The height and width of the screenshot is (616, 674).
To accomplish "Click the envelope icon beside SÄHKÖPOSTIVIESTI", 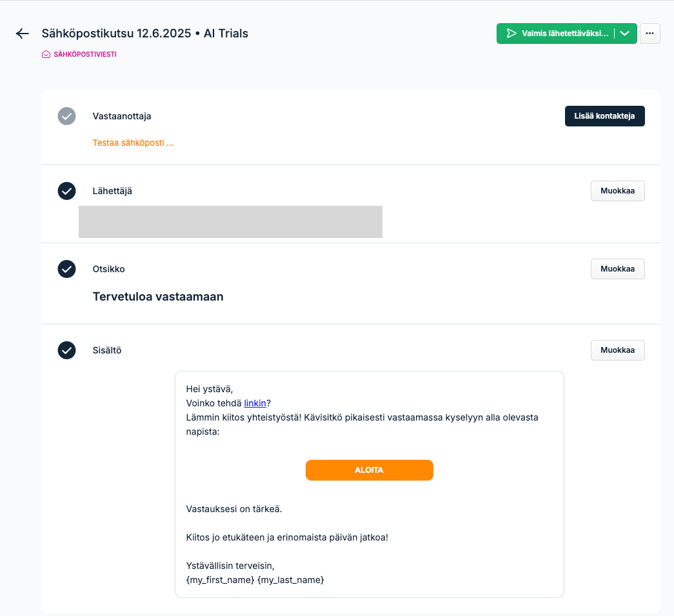I will pyautogui.click(x=46, y=54).
